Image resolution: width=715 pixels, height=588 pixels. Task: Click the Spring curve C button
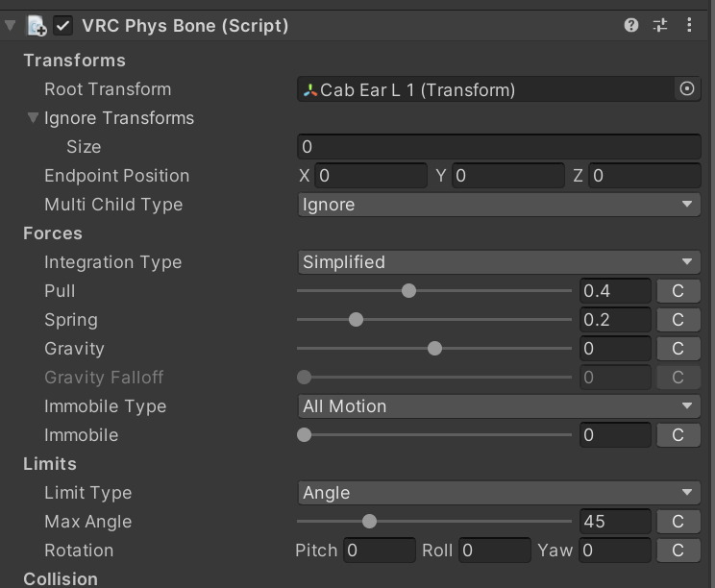[x=678, y=320]
